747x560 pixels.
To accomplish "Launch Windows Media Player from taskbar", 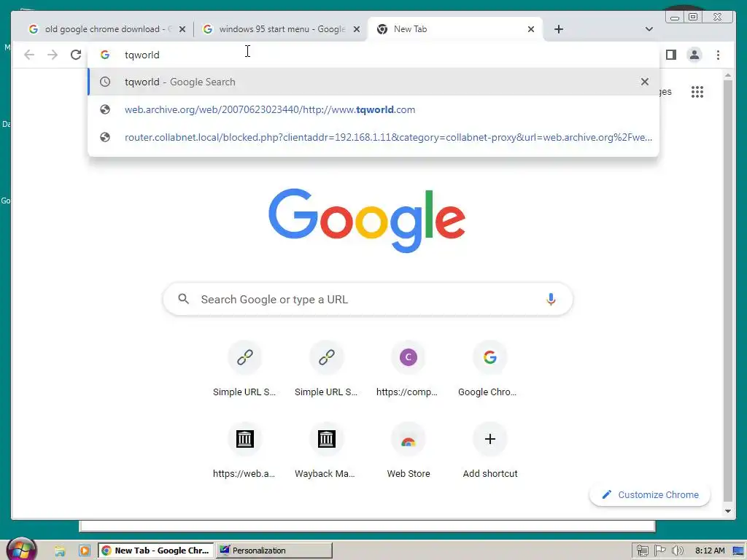I will tap(85, 551).
